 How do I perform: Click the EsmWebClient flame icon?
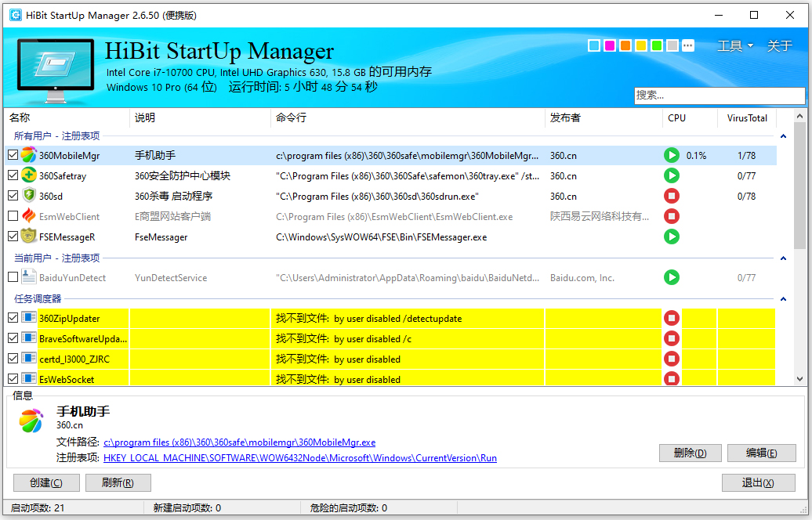[x=29, y=216]
